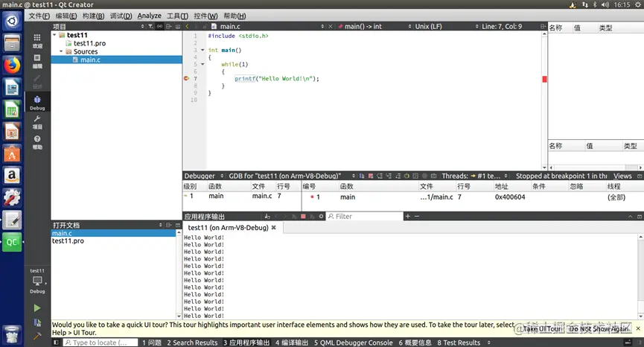Image resolution: width=644 pixels, height=347 pixels.
Task: Switch to Edit mode in sidebar
Action: point(37,61)
